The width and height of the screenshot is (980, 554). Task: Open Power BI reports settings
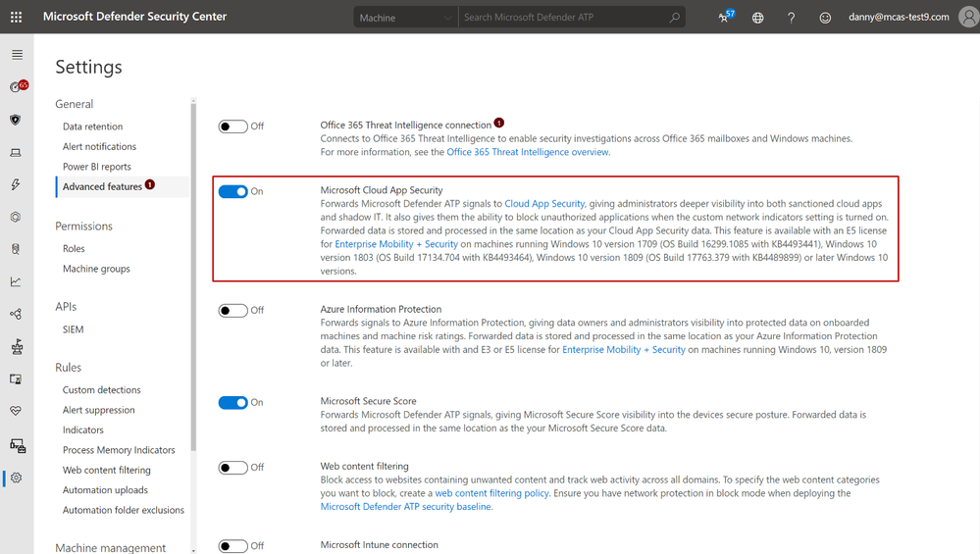(x=97, y=166)
